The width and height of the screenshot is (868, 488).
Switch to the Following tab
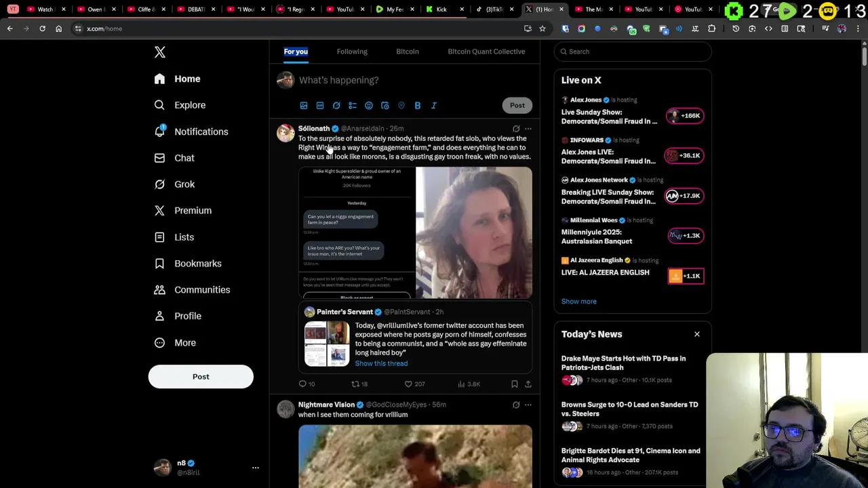click(352, 52)
